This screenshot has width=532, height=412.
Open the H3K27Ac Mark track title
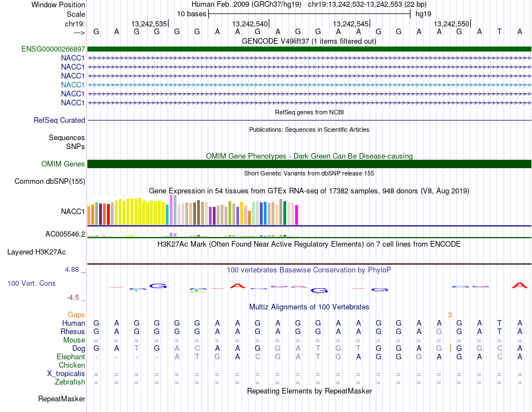pos(309,244)
